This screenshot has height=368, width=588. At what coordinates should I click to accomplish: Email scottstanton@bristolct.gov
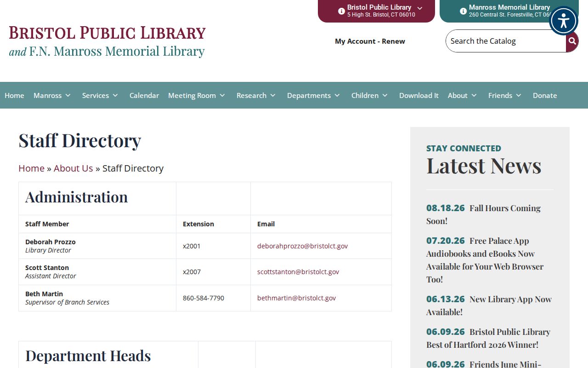(298, 272)
